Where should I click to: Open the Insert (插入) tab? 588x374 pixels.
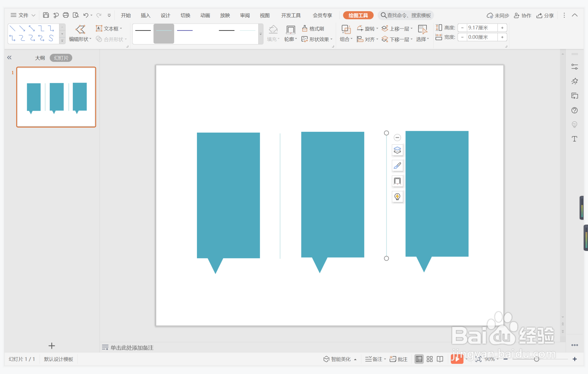tap(146, 15)
